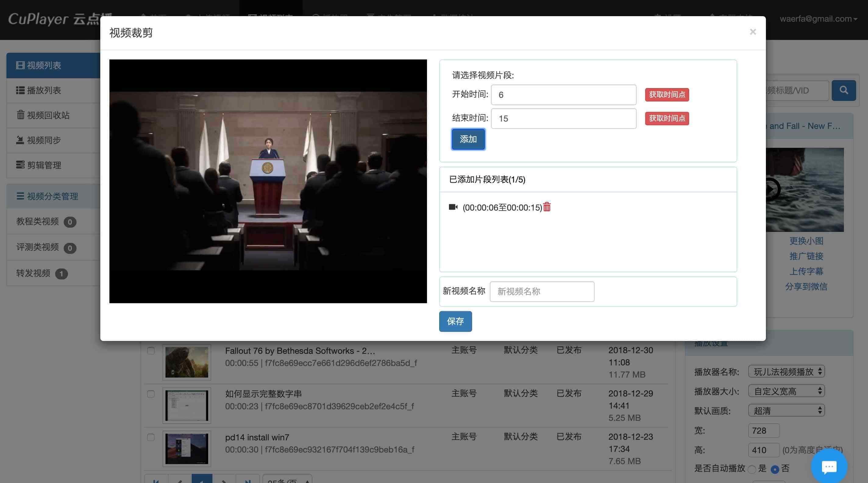
Task: Open 播放列表 in the sidebar
Action: [53, 90]
